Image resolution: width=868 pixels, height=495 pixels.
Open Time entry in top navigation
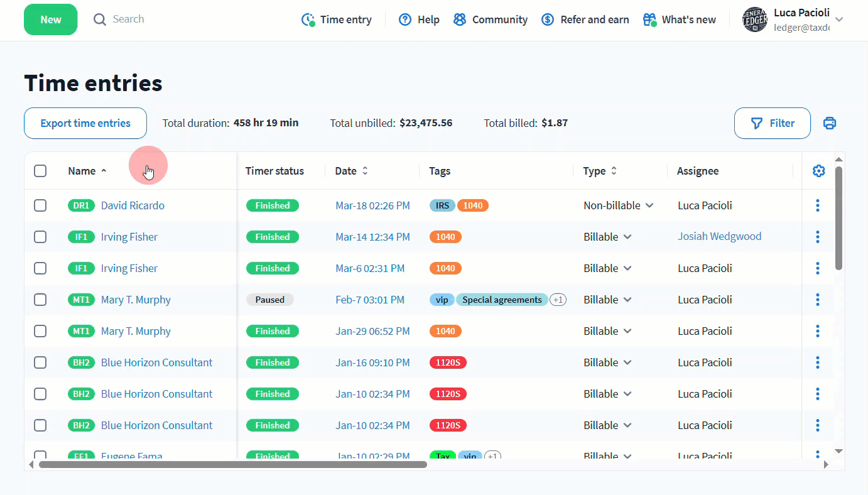tap(337, 19)
